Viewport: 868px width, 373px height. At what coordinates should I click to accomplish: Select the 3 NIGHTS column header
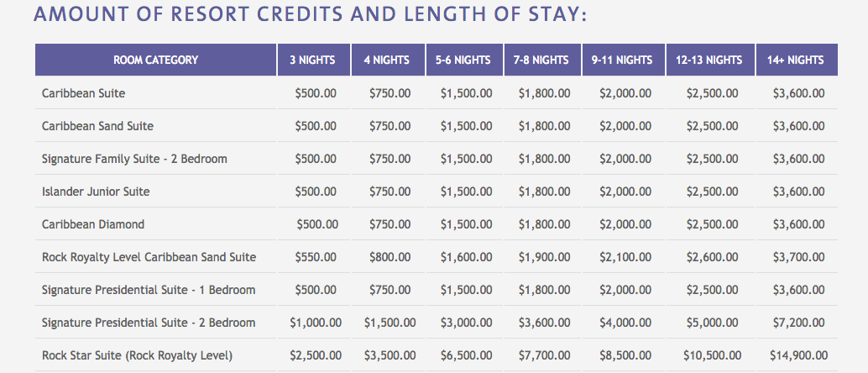[x=314, y=60]
